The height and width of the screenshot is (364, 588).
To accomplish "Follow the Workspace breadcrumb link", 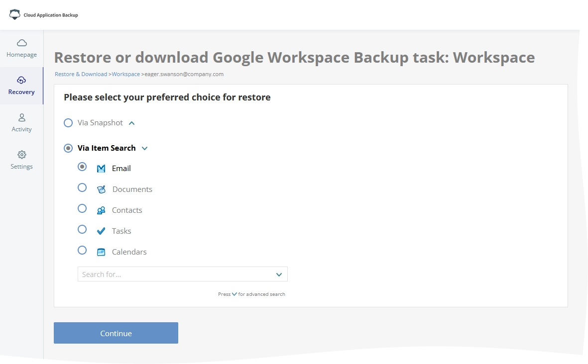I will pyautogui.click(x=125, y=74).
